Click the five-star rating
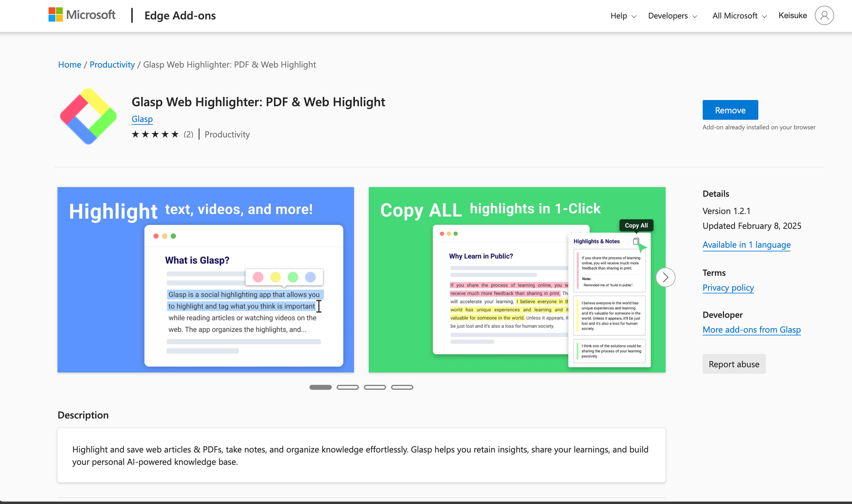This screenshot has height=504, width=852. pos(155,135)
